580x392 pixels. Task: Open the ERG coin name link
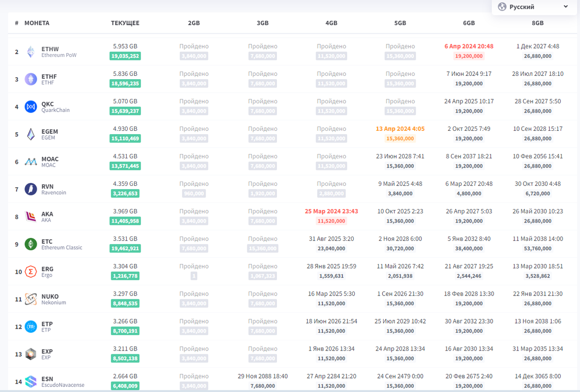[47, 269]
